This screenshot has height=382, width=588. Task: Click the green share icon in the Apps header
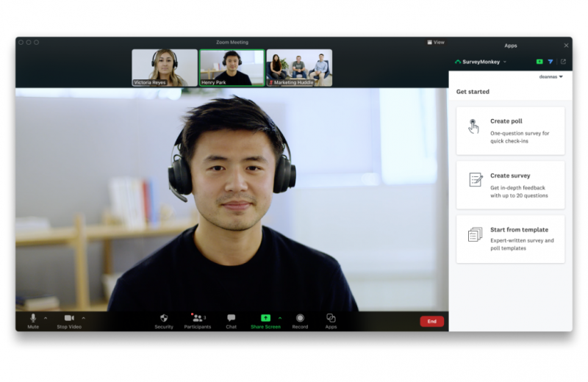click(539, 62)
